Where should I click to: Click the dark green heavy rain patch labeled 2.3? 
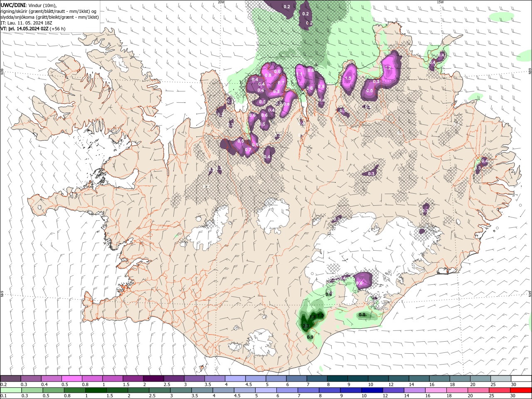point(306,323)
